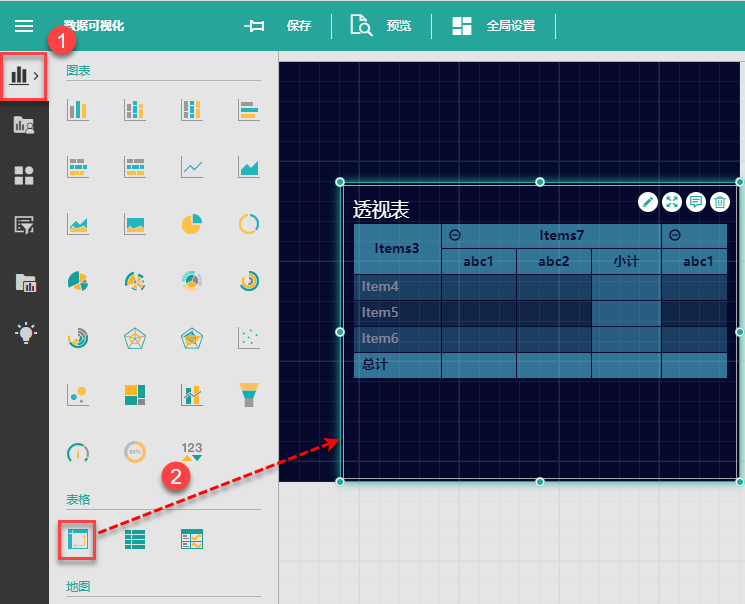Open the charts panel in the sidebar
745x604 pixels.
coord(24,76)
